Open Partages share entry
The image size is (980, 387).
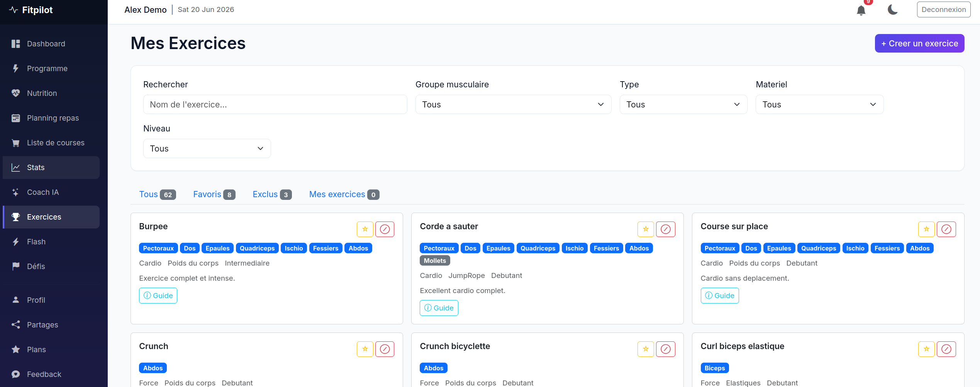pyautogui.click(x=51, y=325)
